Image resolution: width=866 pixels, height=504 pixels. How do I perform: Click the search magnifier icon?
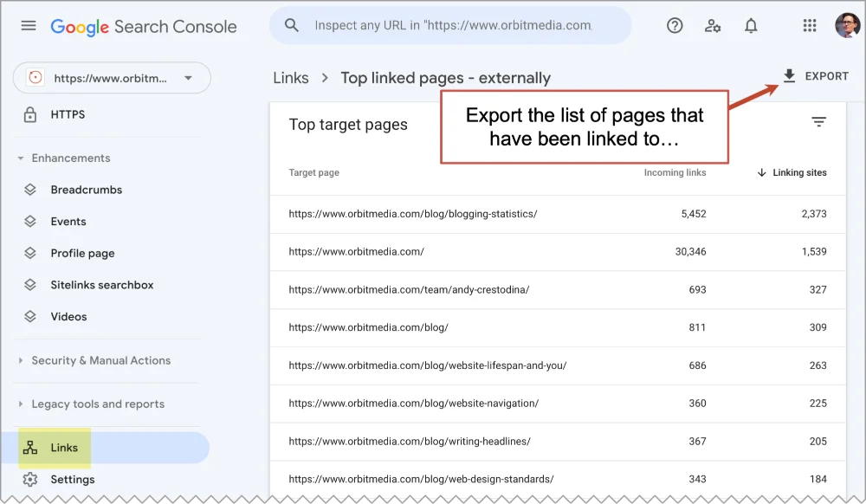point(292,25)
